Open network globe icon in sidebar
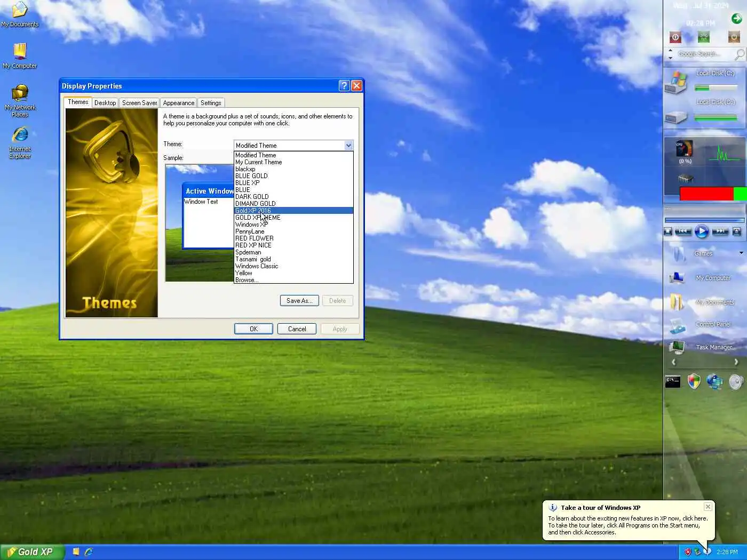Viewport: 747px width, 560px height. click(x=715, y=381)
